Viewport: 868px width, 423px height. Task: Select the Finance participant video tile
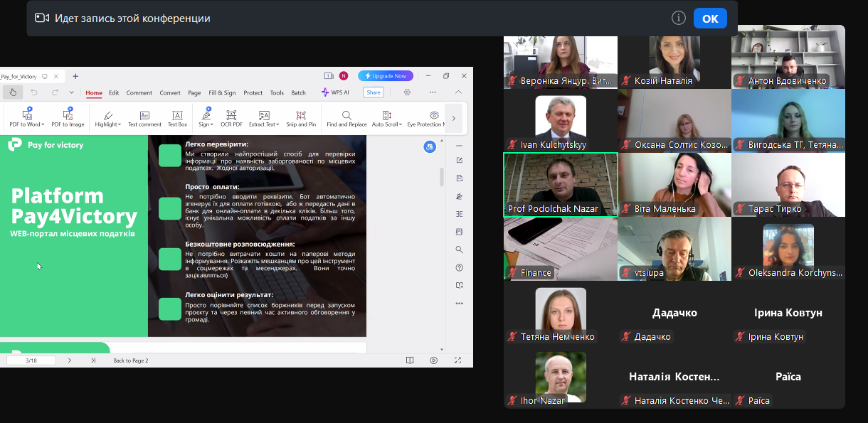(x=561, y=249)
